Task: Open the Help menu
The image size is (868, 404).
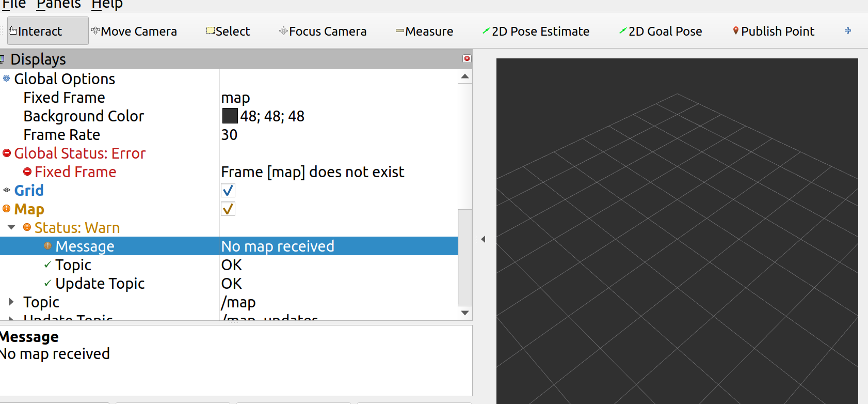Action: tap(107, 4)
